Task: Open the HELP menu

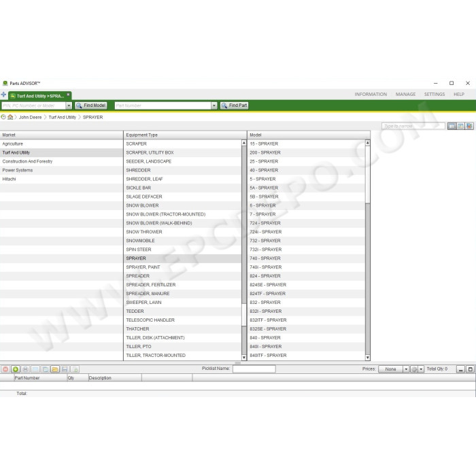Action: point(459,95)
